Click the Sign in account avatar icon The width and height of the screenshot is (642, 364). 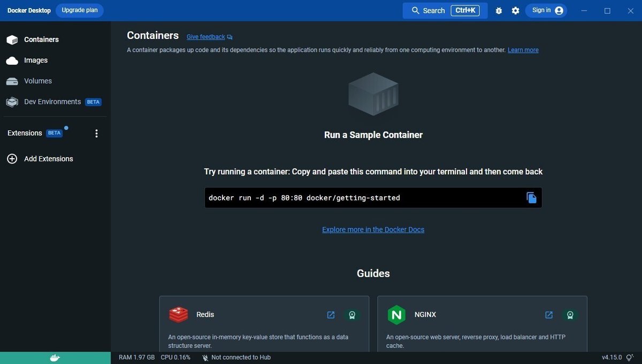click(559, 11)
